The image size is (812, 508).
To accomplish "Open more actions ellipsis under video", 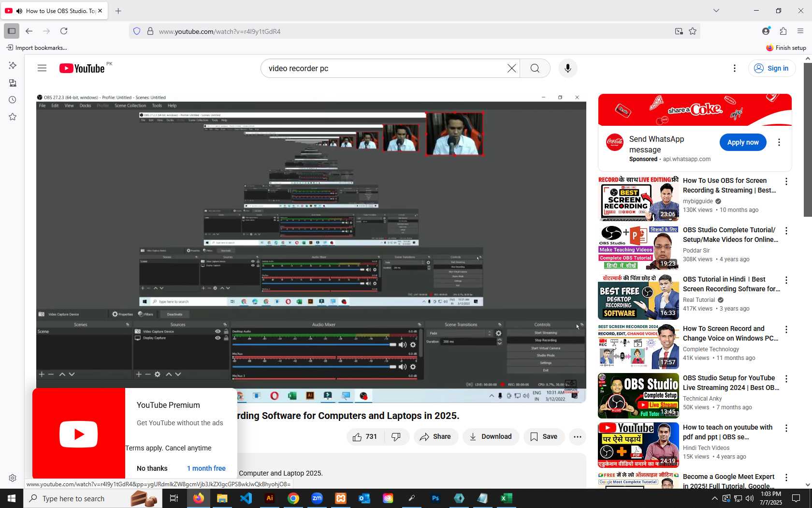I will click(x=578, y=436).
